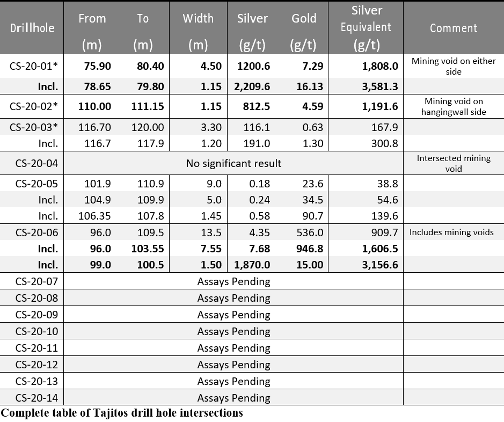Click the Drillhole column header
The height and width of the screenshot is (422, 504).
coord(32,28)
